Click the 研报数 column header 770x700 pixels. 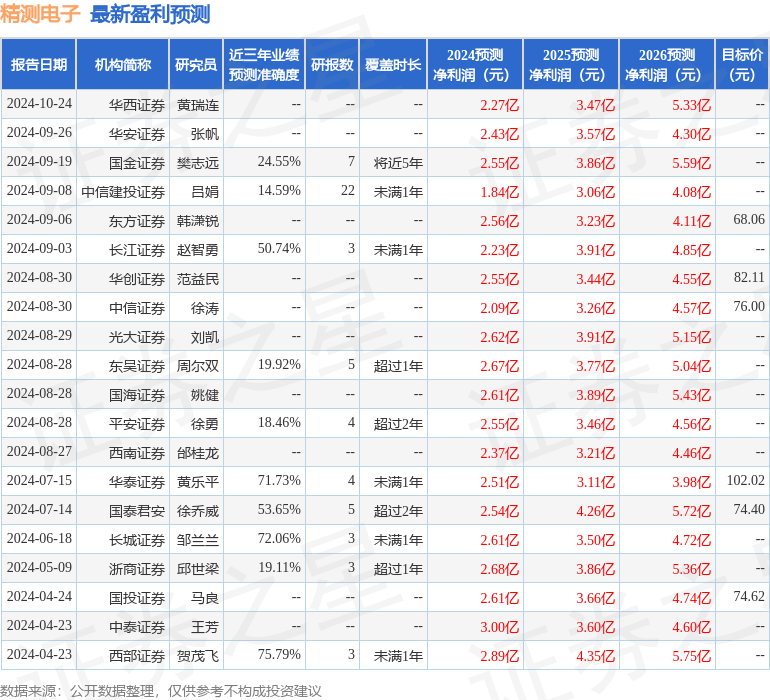point(332,64)
